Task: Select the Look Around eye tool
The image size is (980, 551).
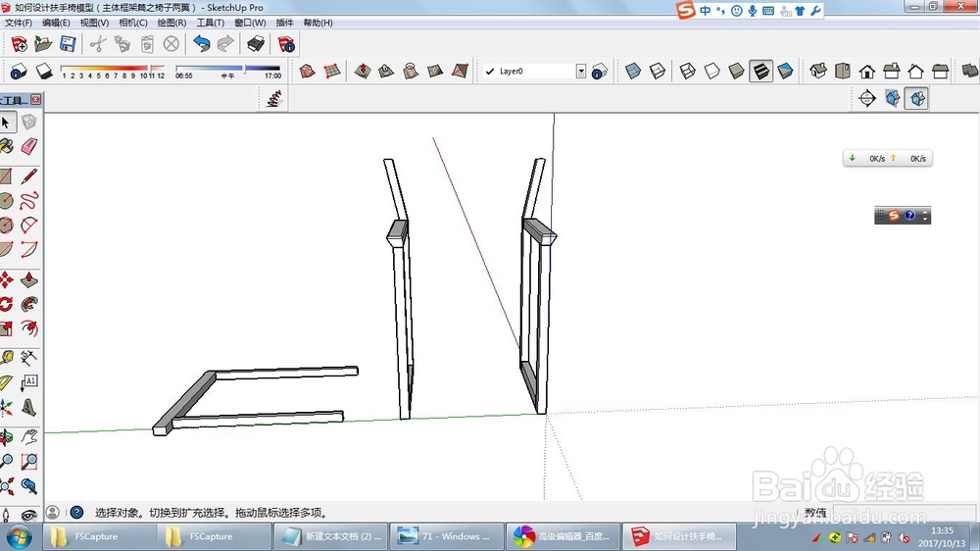Action: point(28,514)
